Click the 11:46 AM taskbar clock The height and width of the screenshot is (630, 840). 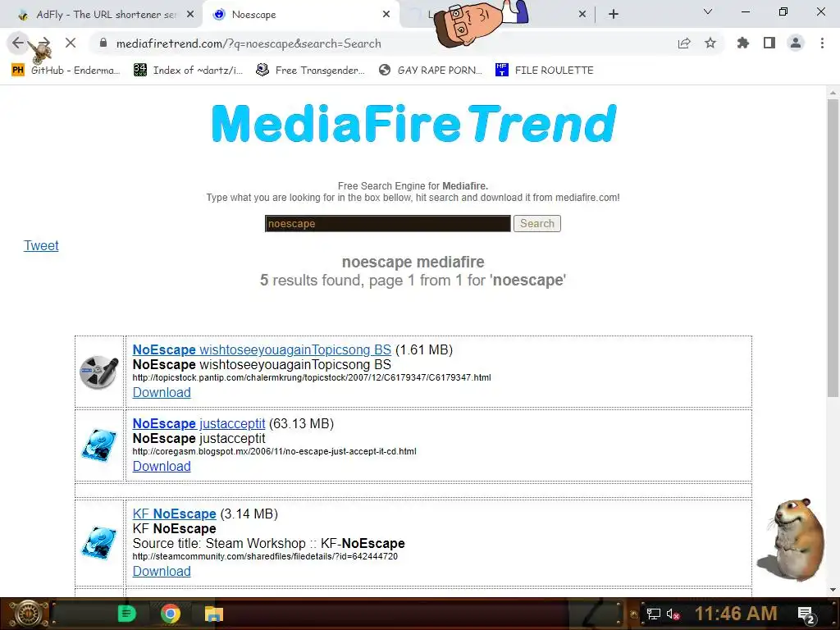[x=736, y=614]
